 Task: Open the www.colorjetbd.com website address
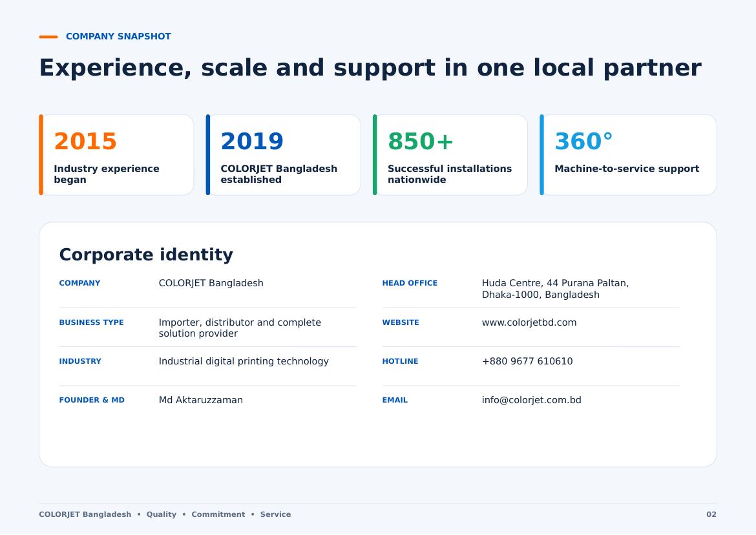pos(529,322)
